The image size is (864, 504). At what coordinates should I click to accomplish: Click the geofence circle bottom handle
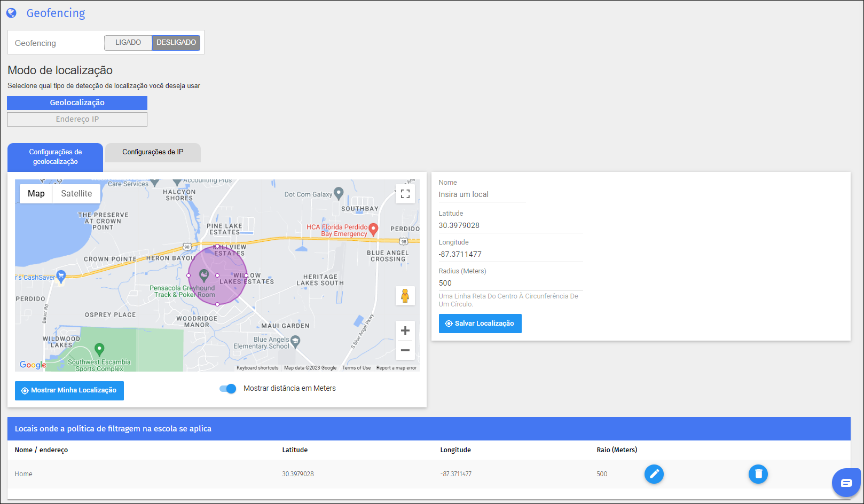coord(217,304)
